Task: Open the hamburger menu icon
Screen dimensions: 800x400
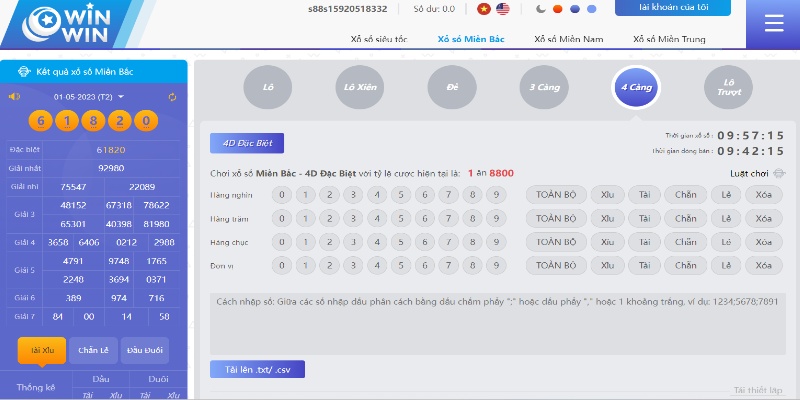Action: point(773,24)
